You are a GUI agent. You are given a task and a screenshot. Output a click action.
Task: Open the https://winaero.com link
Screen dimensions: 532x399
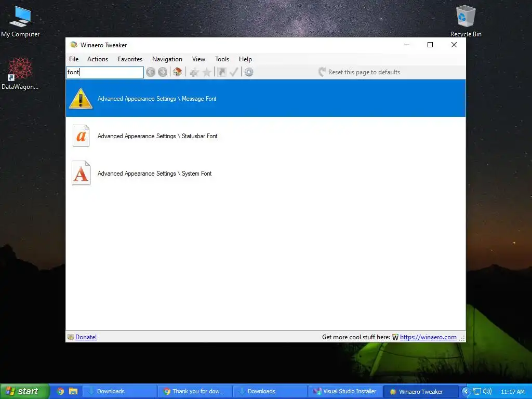428,337
